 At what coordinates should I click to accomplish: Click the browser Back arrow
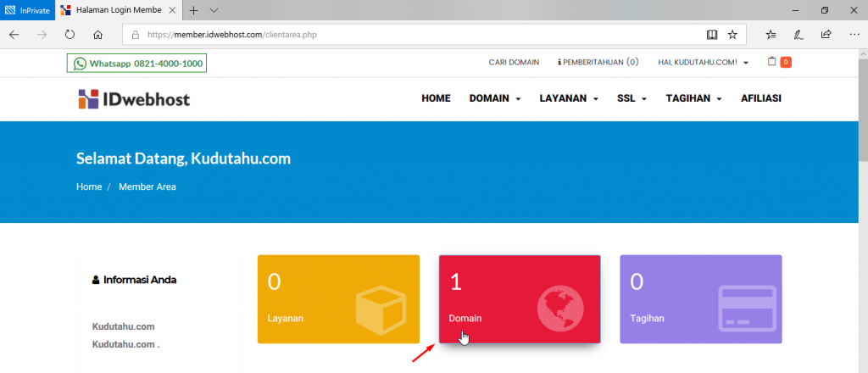click(14, 35)
